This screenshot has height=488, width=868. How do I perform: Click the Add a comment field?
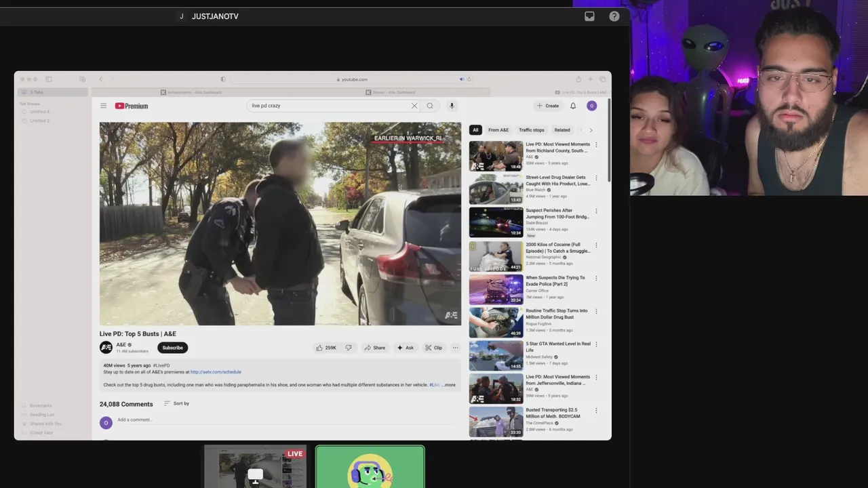point(285,420)
